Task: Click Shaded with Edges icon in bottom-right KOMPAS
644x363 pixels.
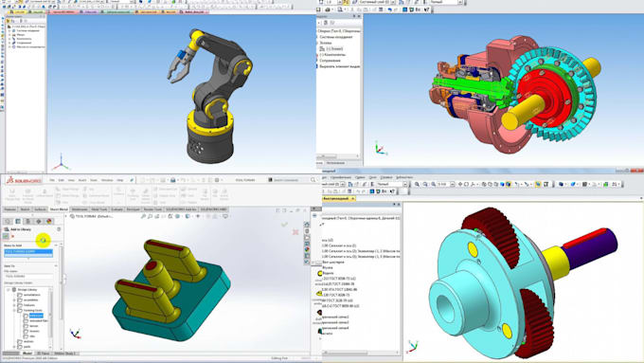Action: 509,184
